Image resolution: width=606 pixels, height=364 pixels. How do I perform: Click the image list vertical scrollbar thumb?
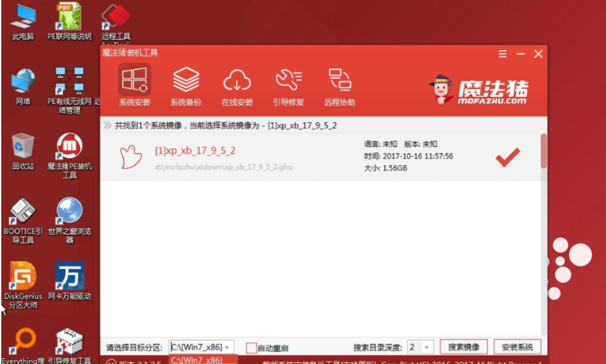[x=544, y=151]
